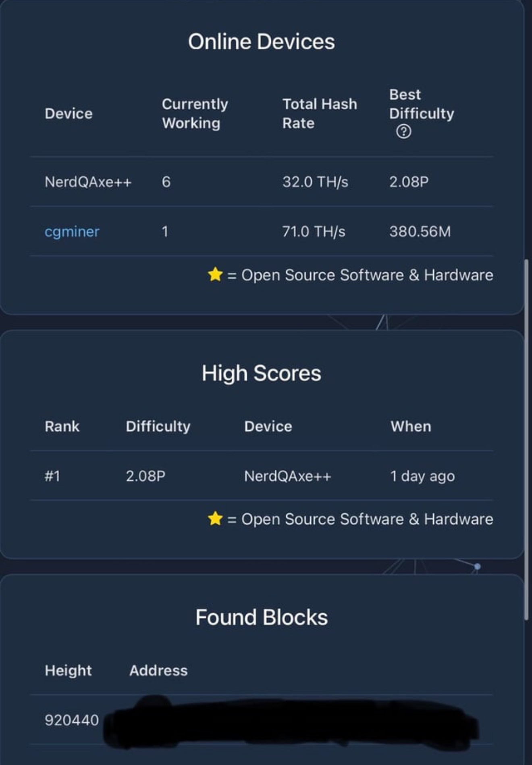Click NerdQAxe++ in the High Scores row
The width and height of the screenshot is (532, 765).
point(287,476)
